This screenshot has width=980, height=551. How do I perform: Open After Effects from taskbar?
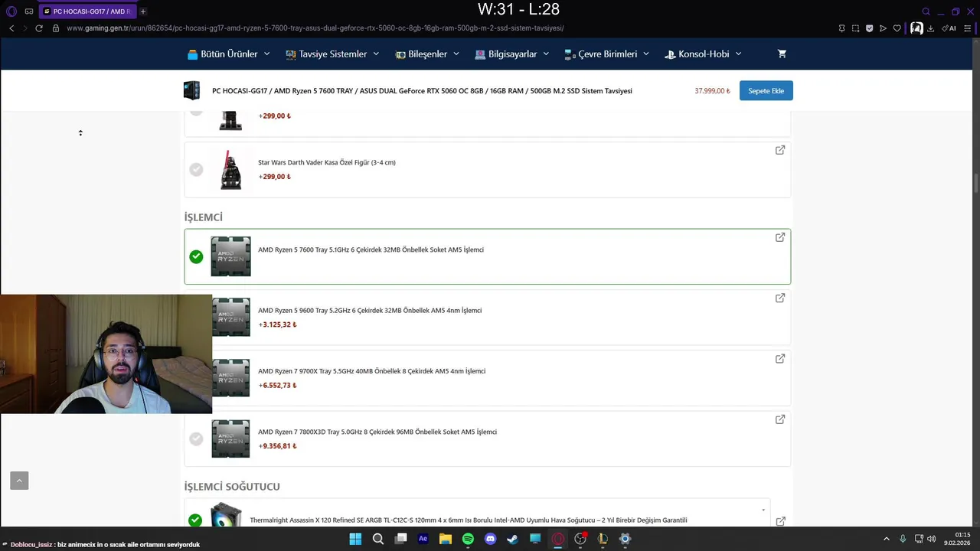point(423,539)
